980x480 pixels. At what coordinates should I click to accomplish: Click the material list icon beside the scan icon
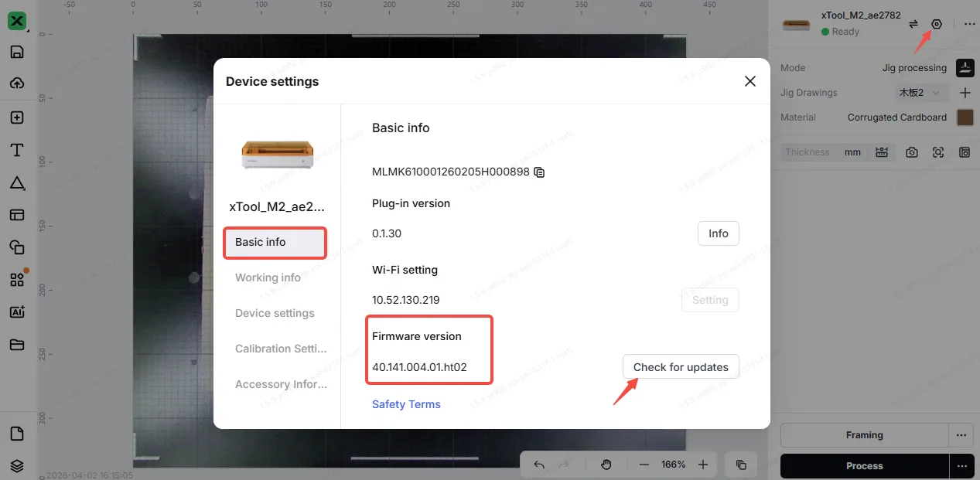pos(965,152)
